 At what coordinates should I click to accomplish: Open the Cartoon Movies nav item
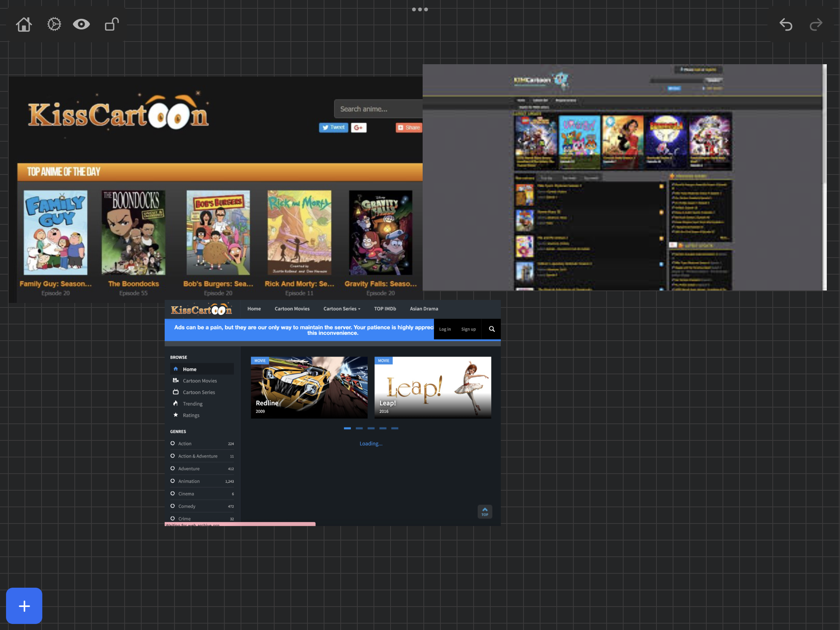(x=292, y=309)
